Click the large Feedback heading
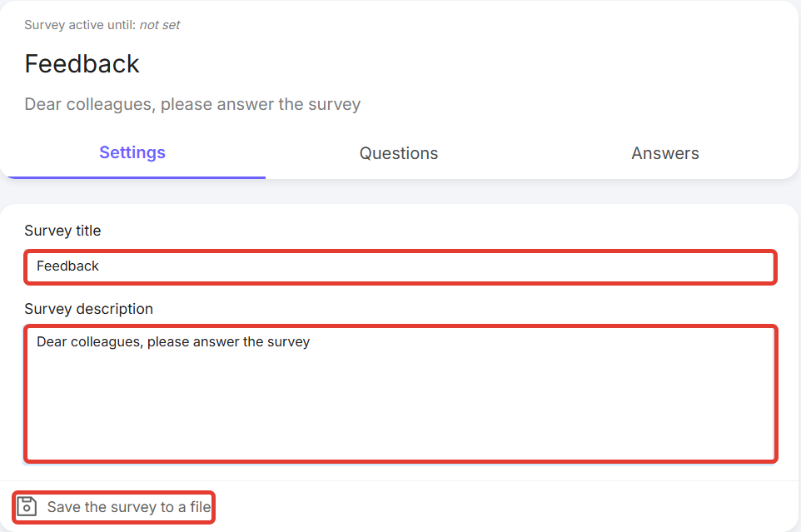The height and width of the screenshot is (532, 801). (x=82, y=64)
